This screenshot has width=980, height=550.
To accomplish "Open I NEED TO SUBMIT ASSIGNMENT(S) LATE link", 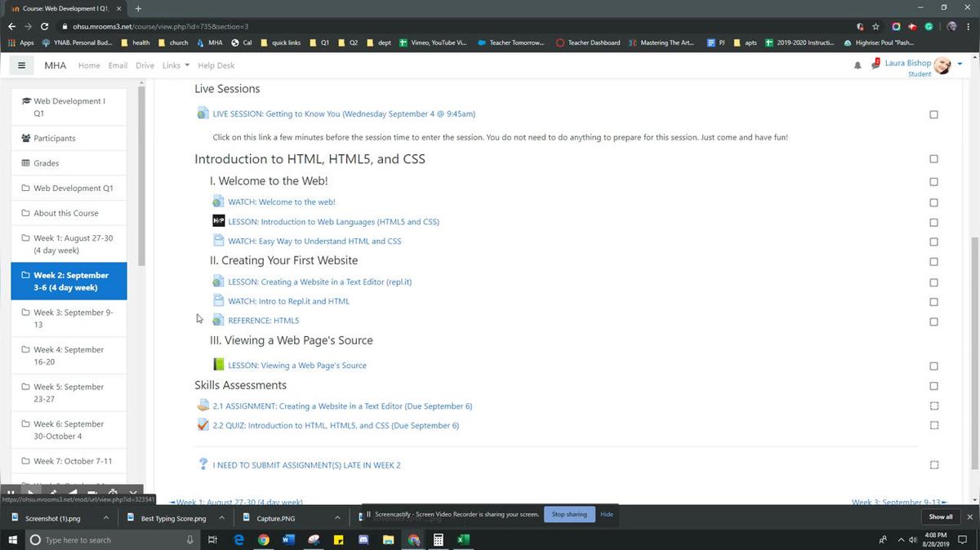I will point(306,465).
